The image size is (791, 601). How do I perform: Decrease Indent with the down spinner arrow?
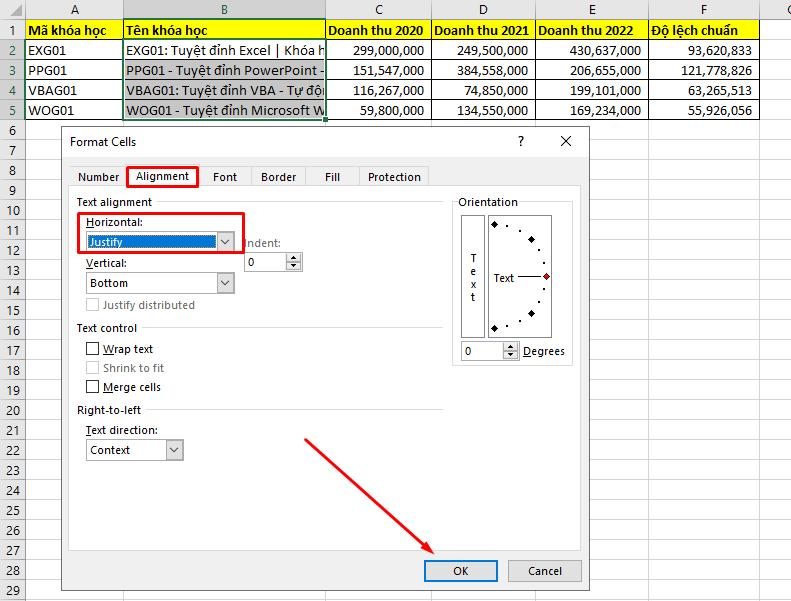click(x=293, y=266)
